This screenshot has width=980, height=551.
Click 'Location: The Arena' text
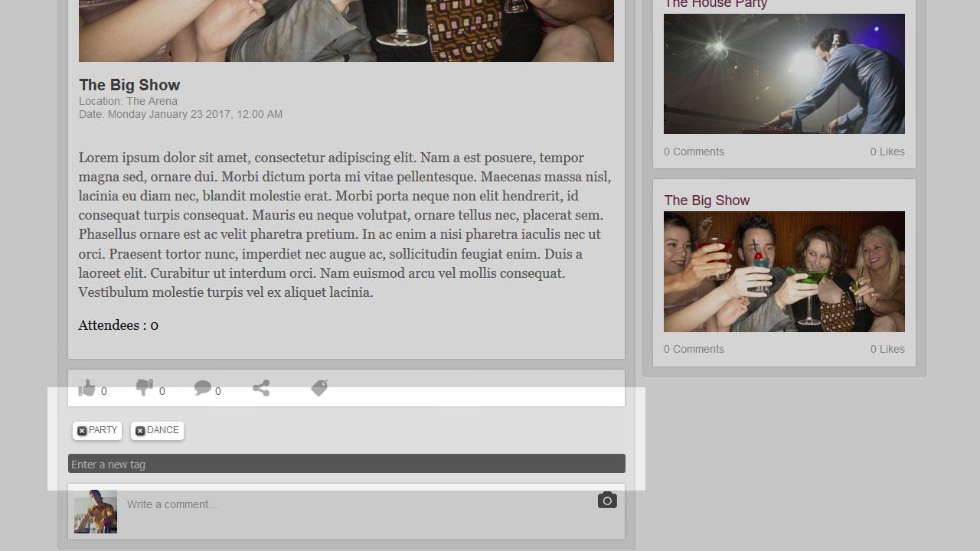[128, 101]
